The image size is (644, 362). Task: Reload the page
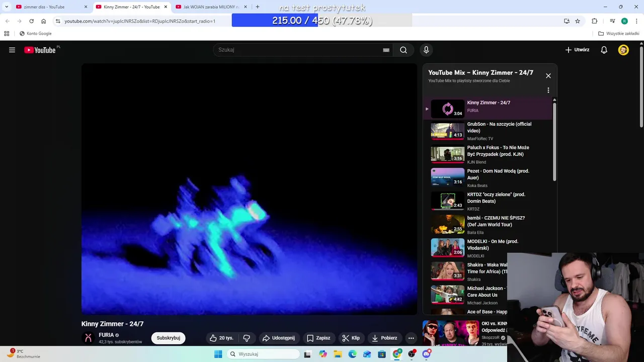(x=31, y=21)
